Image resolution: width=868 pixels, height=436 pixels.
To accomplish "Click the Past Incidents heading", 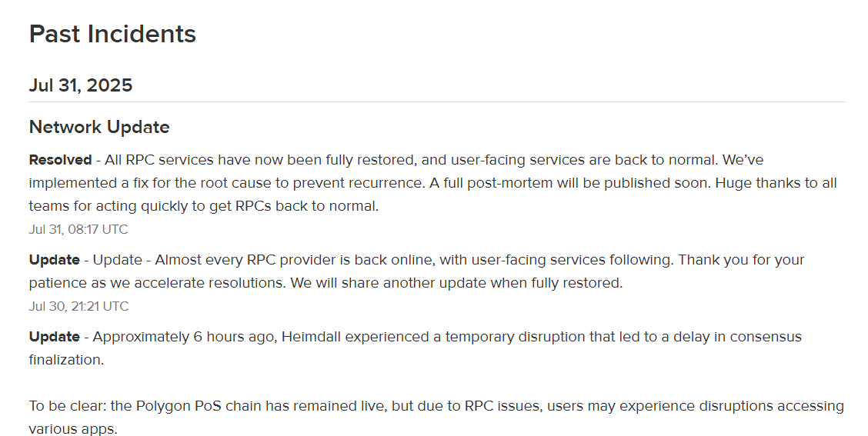I will (x=112, y=34).
